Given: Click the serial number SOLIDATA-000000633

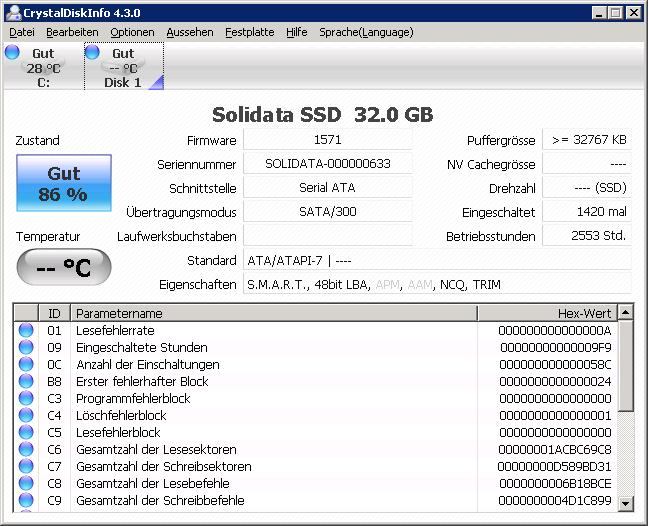Looking at the screenshot, I should point(328,164).
